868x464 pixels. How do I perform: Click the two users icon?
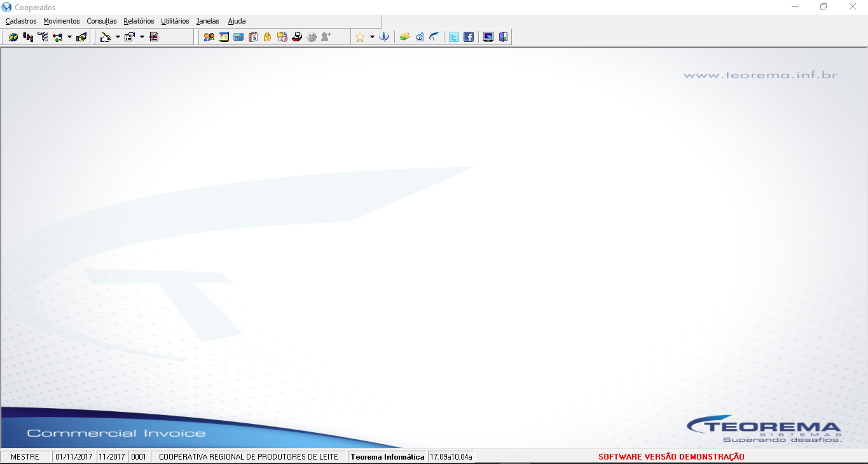[x=209, y=37]
